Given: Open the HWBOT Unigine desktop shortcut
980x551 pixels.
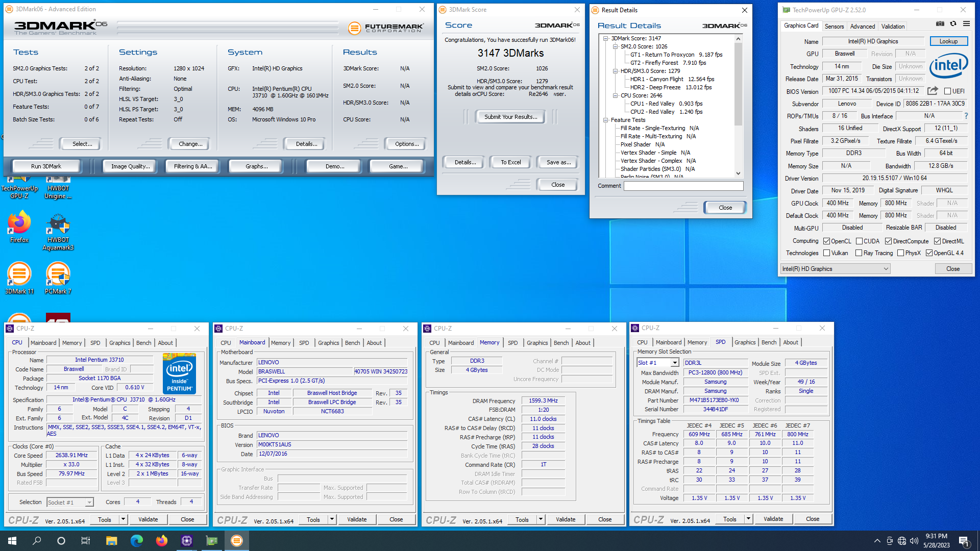Looking at the screenshot, I should click(58, 187).
